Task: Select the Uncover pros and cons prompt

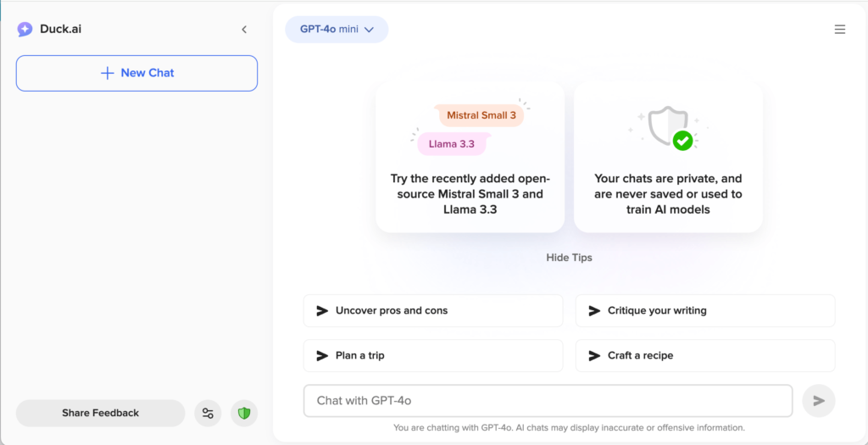Action: pyautogui.click(x=433, y=310)
